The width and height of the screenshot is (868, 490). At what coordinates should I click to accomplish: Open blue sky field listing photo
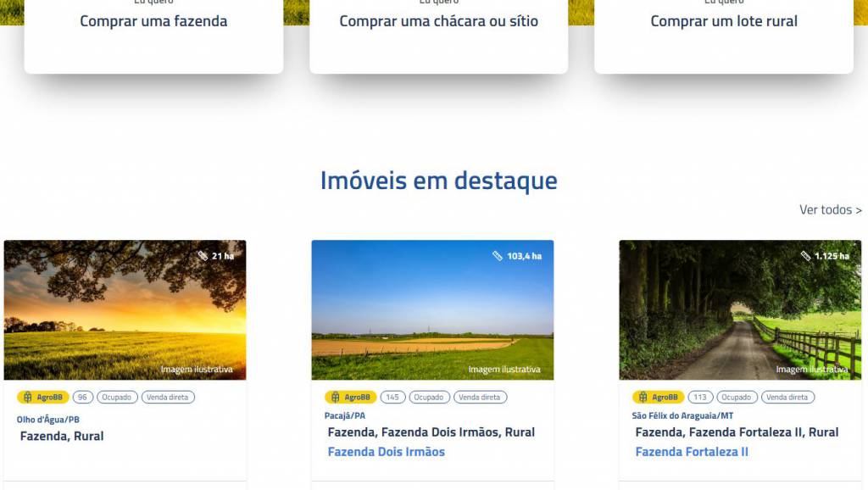(x=432, y=310)
